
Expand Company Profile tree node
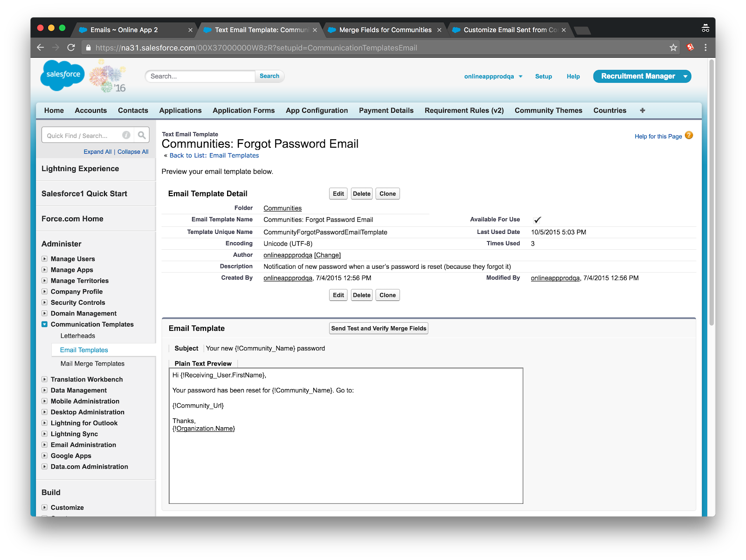coord(44,292)
